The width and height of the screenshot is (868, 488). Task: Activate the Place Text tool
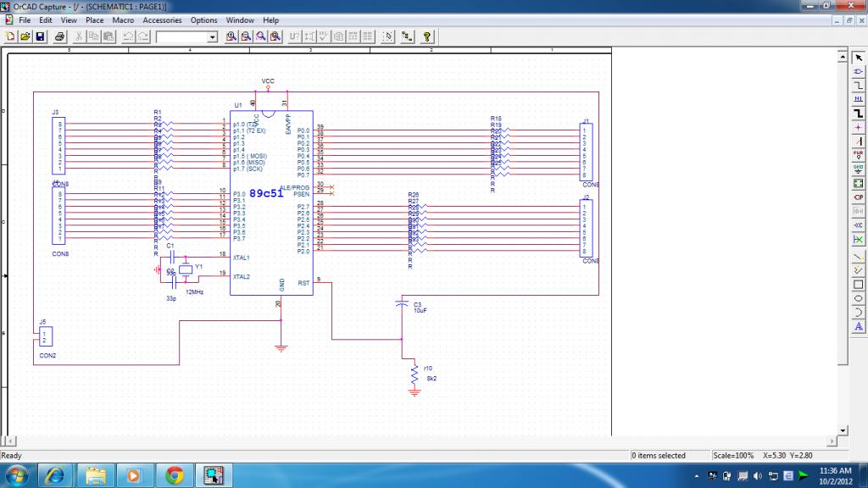click(x=858, y=326)
